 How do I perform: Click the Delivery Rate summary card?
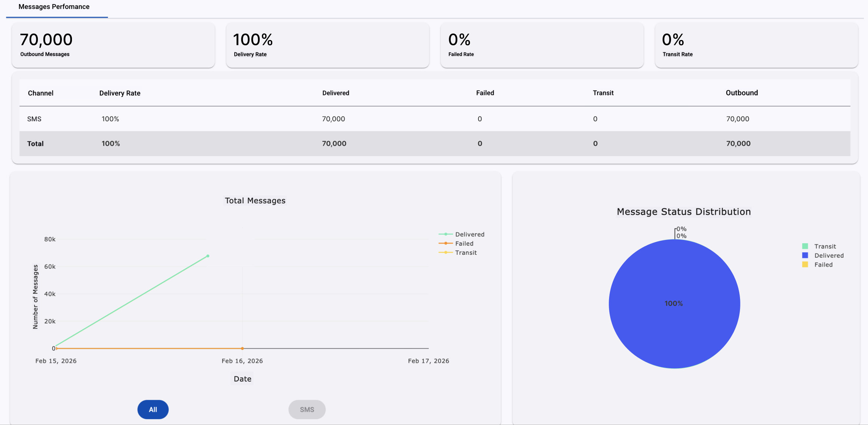(x=328, y=45)
